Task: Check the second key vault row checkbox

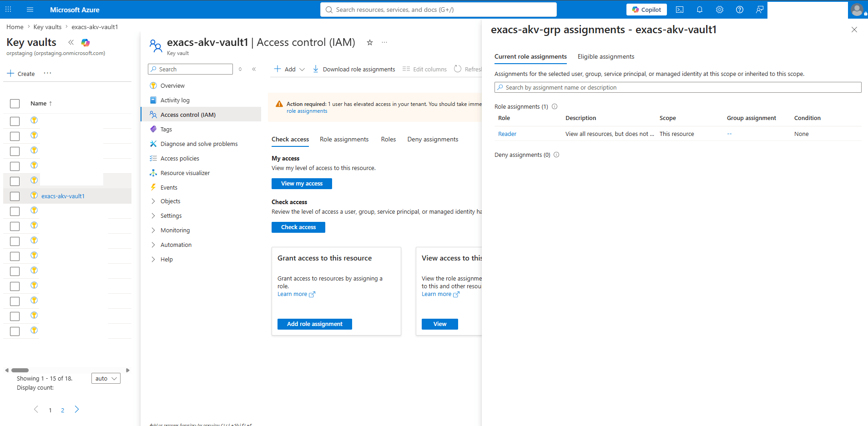Action: tap(15, 136)
